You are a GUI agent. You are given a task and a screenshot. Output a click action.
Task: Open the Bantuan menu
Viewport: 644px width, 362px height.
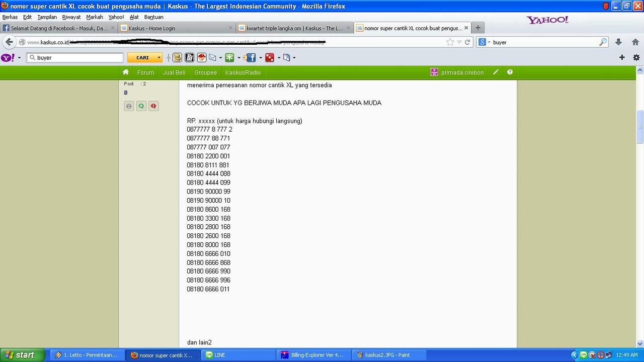[153, 17]
